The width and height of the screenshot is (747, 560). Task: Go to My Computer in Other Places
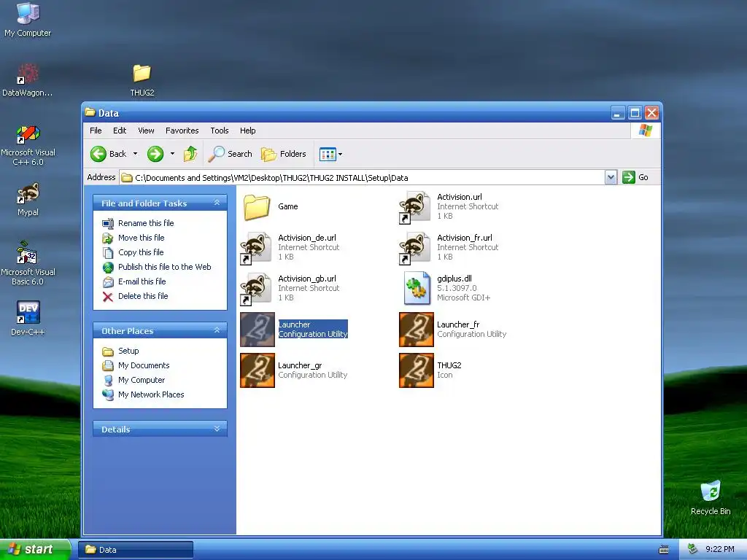(x=142, y=380)
